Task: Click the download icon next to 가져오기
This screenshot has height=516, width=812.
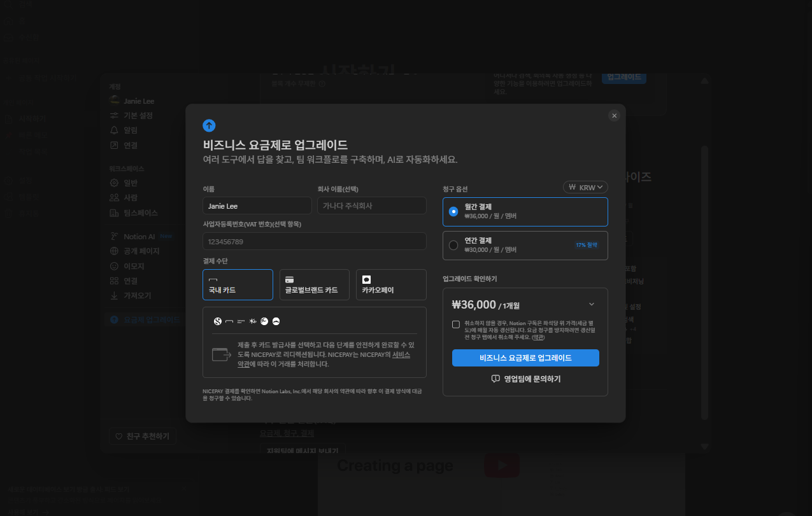Action: (x=115, y=295)
